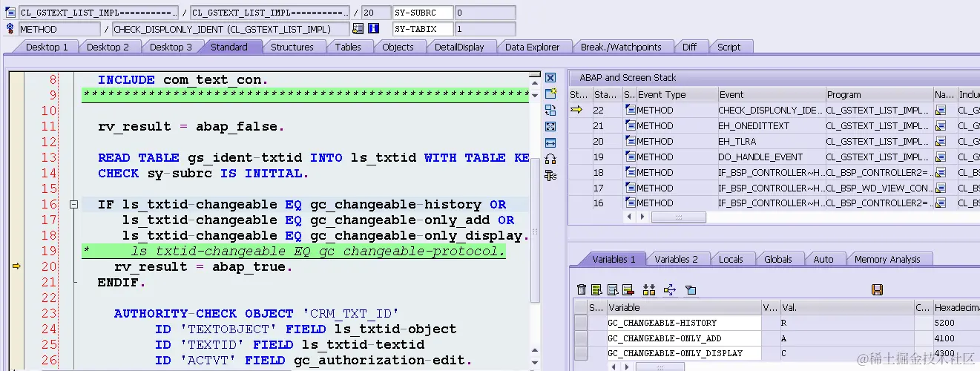Click the yellow blocks icon with down arrows
The image size is (980, 371).
pyautogui.click(x=649, y=289)
